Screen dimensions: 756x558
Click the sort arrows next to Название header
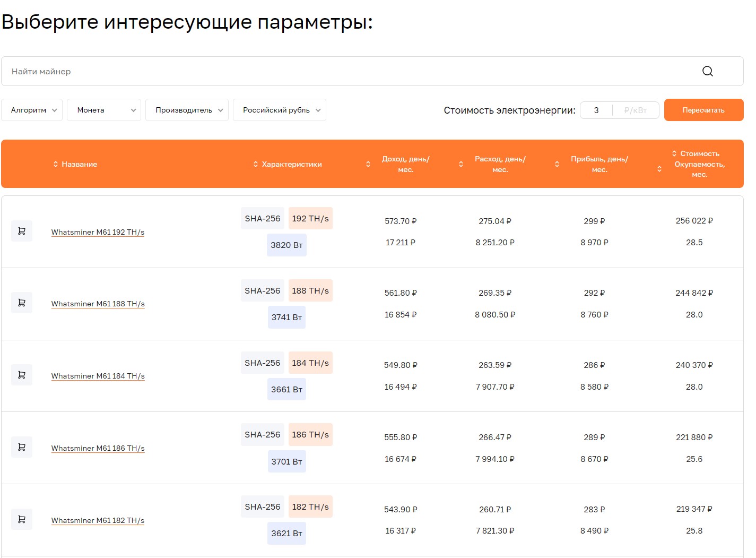(56, 164)
